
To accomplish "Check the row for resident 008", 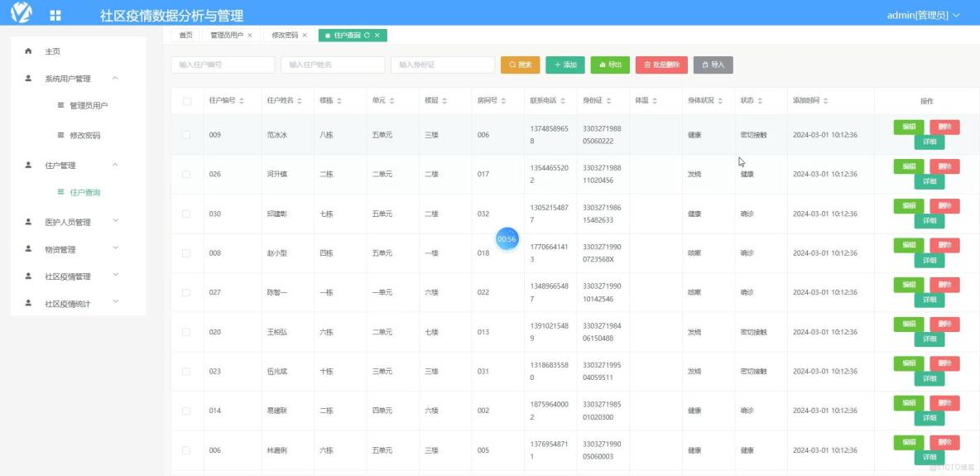I will click(186, 252).
